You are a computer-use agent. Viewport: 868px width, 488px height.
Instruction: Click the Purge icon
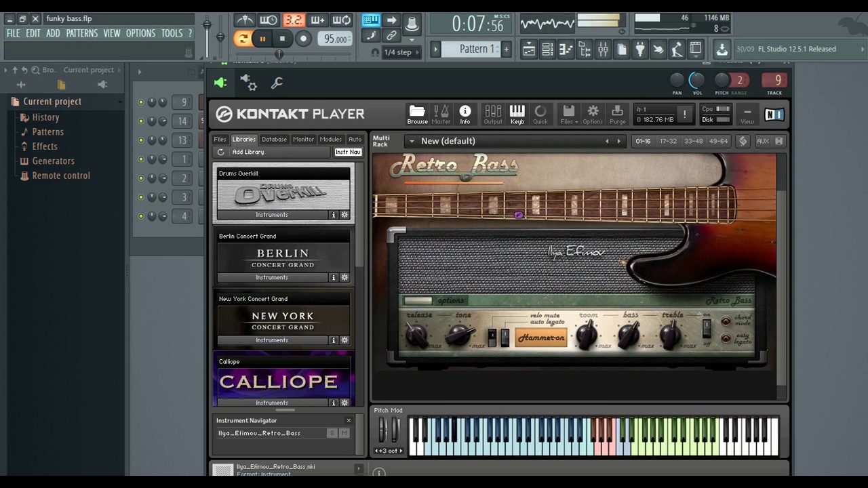point(617,114)
